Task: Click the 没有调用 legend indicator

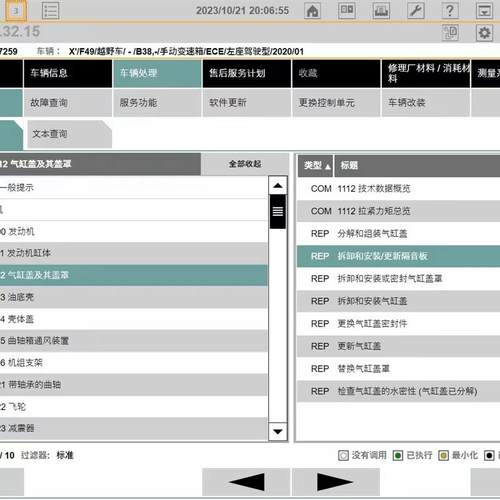Action: tap(343, 455)
